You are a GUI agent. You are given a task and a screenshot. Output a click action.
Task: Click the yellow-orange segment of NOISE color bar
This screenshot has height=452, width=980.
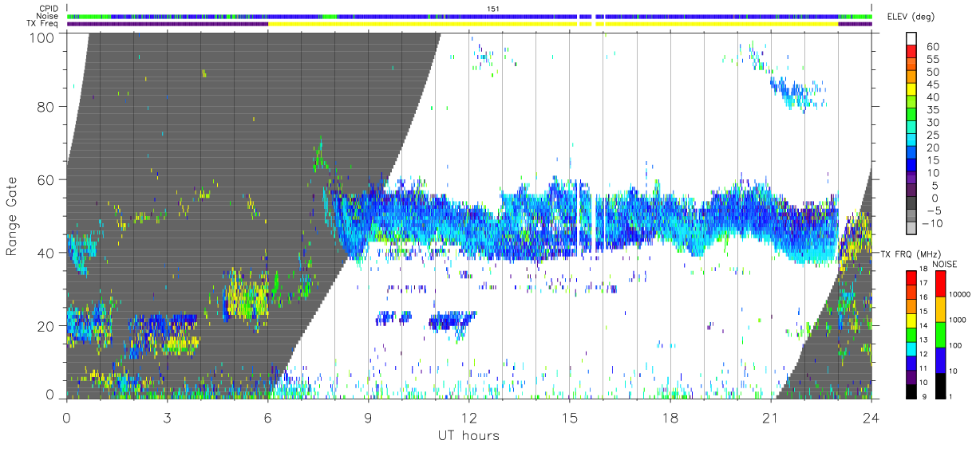click(940, 309)
